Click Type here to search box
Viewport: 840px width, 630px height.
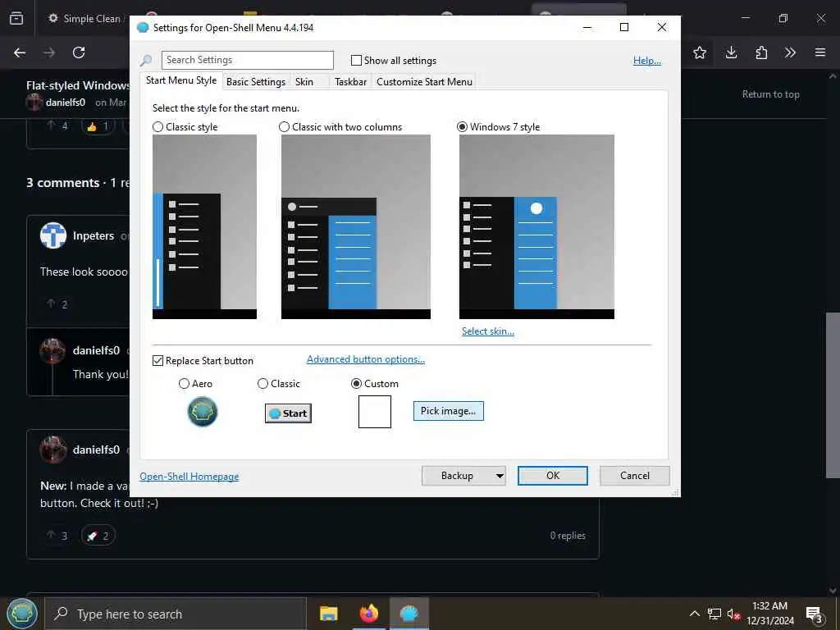point(176,614)
